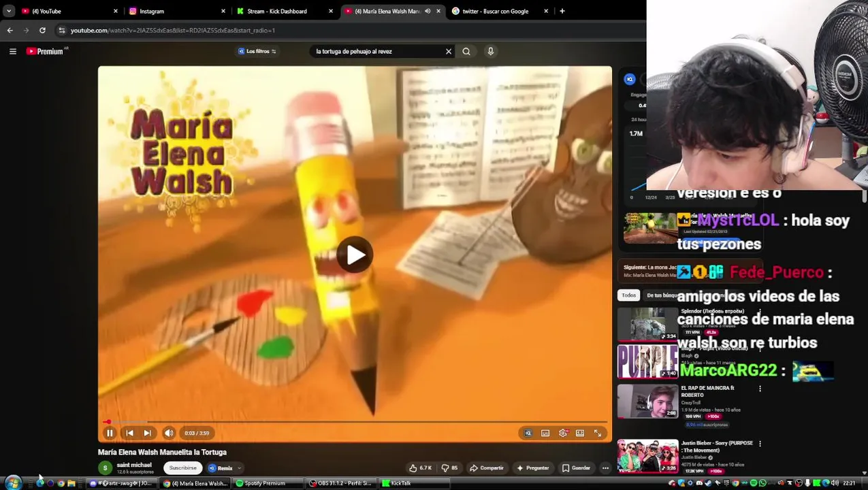The width and height of the screenshot is (868, 490).
Task: Focus the YouTube search input field
Action: [378, 51]
